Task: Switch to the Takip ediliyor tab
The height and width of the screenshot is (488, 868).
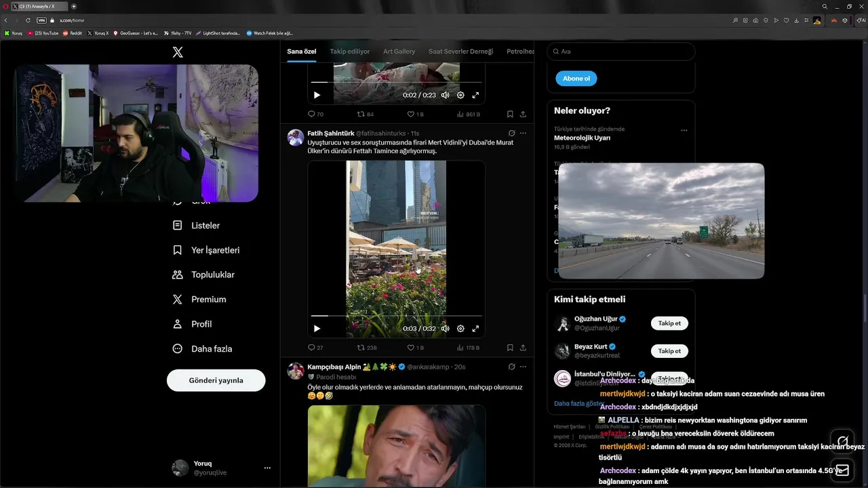Action: [350, 52]
